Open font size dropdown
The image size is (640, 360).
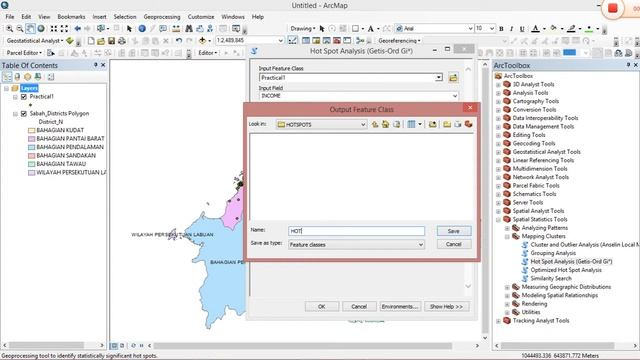click(x=492, y=29)
